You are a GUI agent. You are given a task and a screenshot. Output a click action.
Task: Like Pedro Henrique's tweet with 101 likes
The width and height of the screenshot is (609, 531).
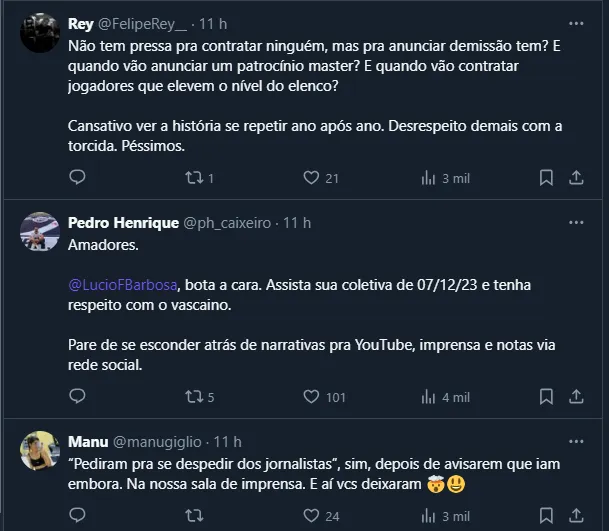pyautogui.click(x=311, y=397)
